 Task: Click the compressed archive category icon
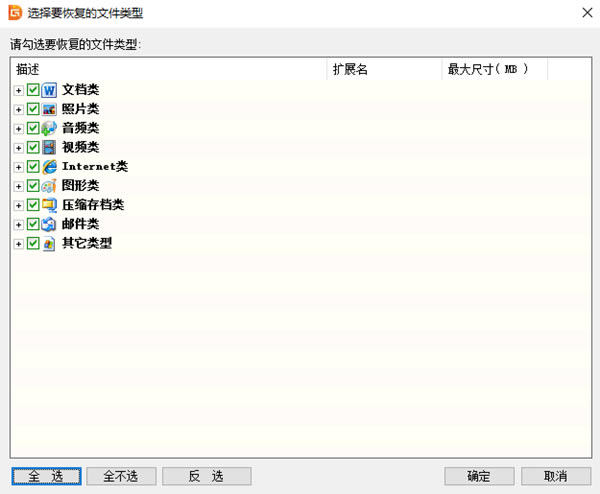[49, 205]
